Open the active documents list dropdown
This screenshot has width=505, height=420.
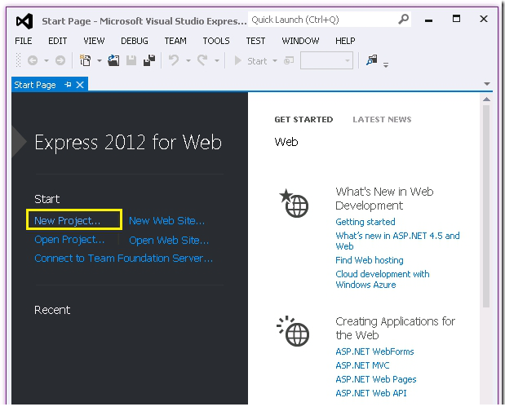point(487,84)
